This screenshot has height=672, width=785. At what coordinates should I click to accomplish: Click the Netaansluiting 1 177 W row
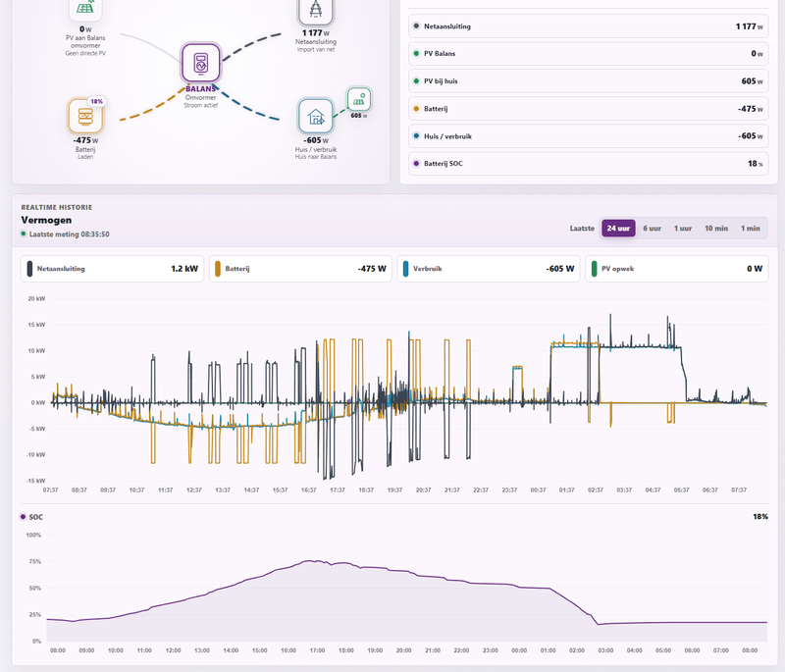point(588,26)
